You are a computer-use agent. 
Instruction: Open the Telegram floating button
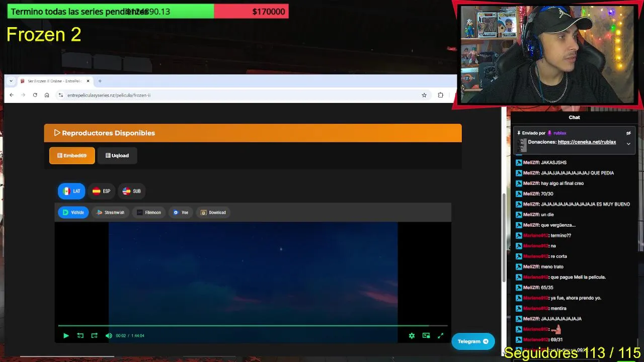coord(473,341)
